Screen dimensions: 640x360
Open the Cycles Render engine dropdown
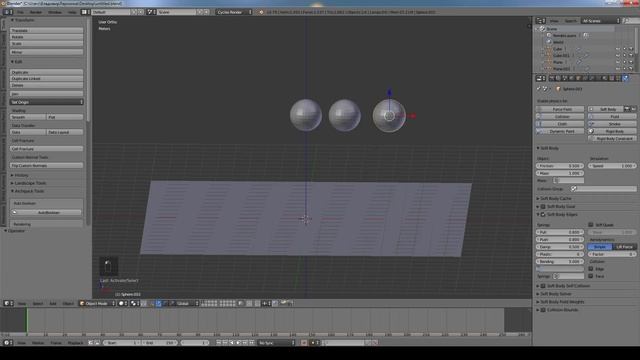[234, 12]
